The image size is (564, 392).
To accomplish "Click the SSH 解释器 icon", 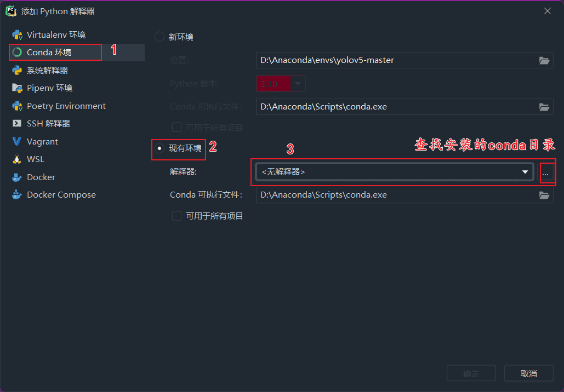I will click(x=17, y=124).
